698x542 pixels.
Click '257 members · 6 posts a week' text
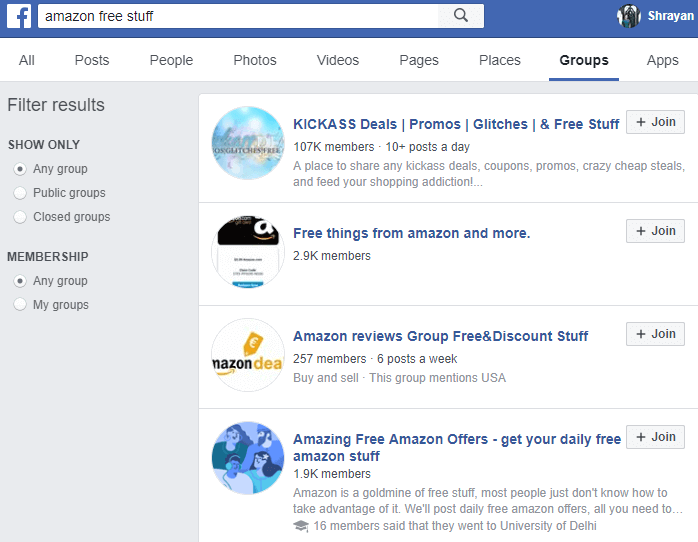(375, 359)
